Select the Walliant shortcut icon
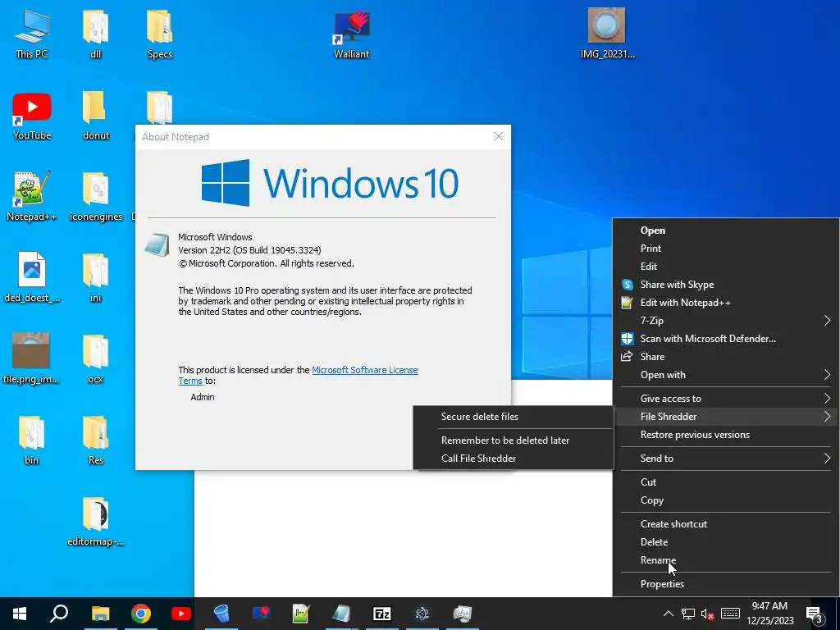This screenshot has width=840, height=630. [351, 33]
